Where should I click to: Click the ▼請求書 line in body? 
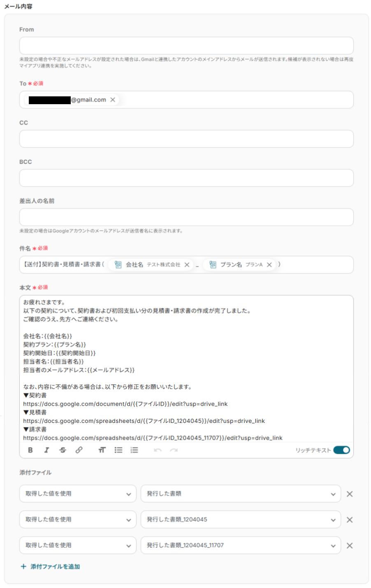coord(35,429)
